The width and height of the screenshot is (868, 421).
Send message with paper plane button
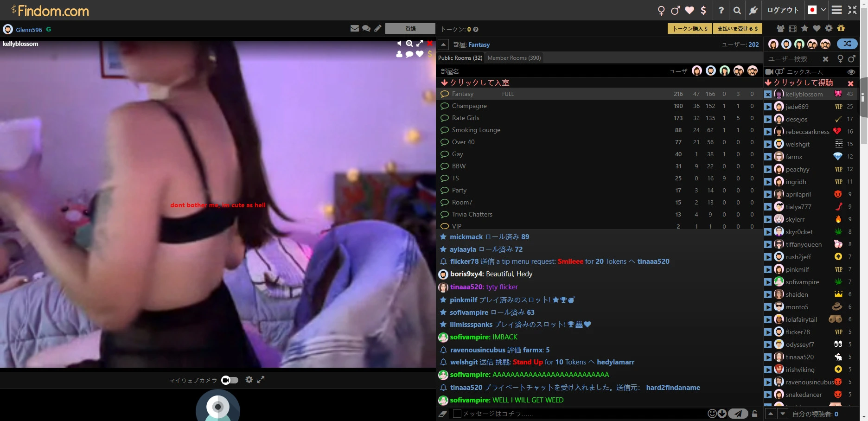click(738, 414)
